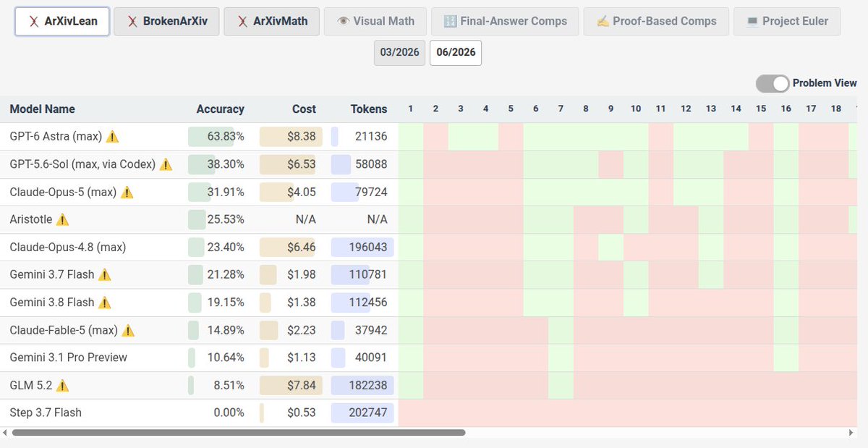This screenshot has height=448, width=868.
Task: Click GLM 5.2 result cell for problem 7
Action: click(x=561, y=385)
